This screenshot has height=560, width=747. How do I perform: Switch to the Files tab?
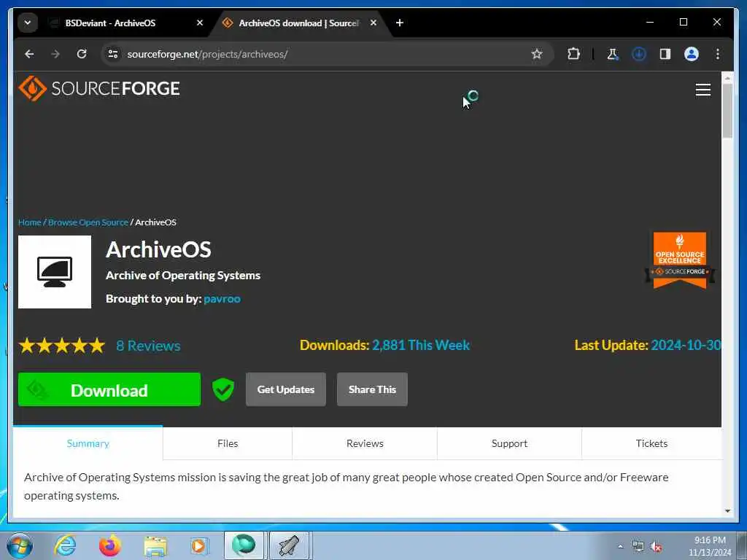[x=228, y=443]
